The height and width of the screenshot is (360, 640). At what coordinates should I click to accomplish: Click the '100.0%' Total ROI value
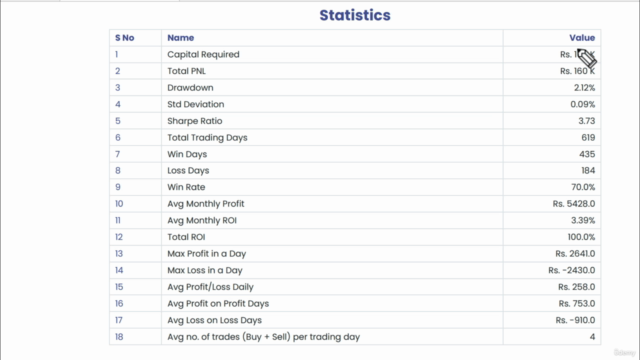click(581, 237)
